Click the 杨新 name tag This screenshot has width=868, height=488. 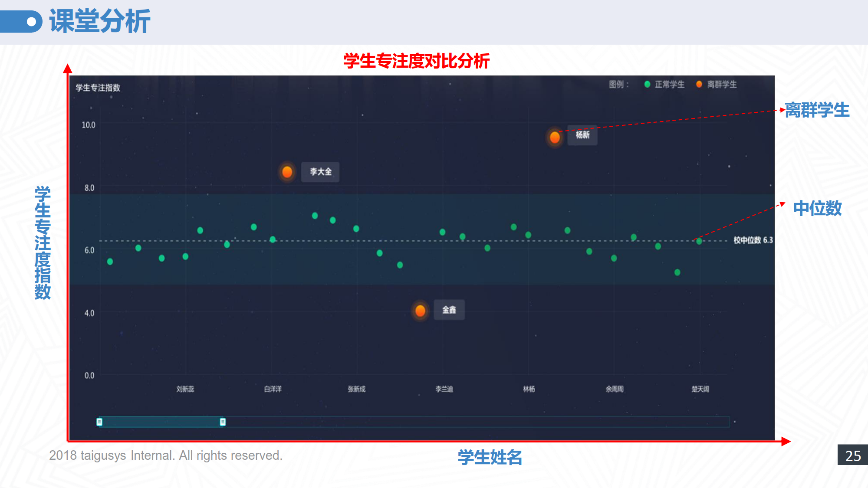coord(582,135)
